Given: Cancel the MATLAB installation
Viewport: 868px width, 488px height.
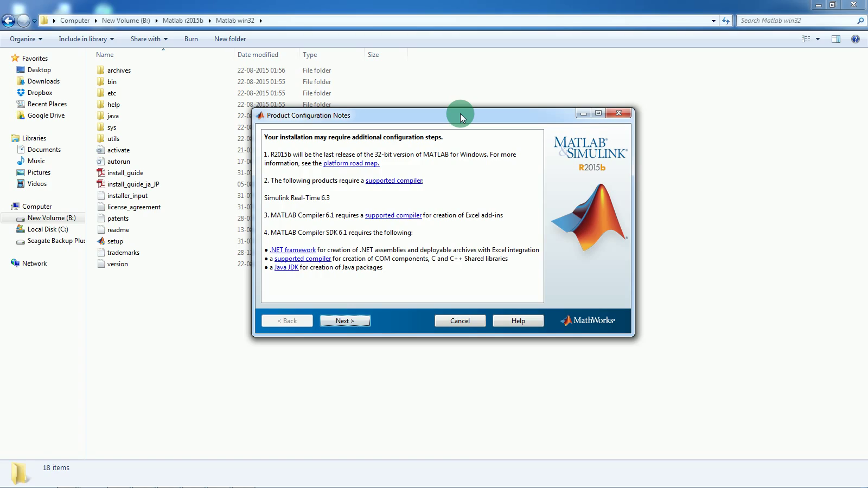Looking at the screenshot, I should 460,321.
